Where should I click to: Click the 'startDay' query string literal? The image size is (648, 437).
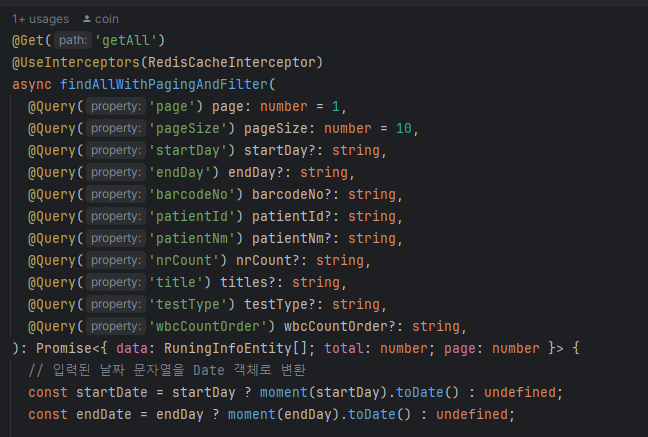pyautogui.click(x=188, y=150)
